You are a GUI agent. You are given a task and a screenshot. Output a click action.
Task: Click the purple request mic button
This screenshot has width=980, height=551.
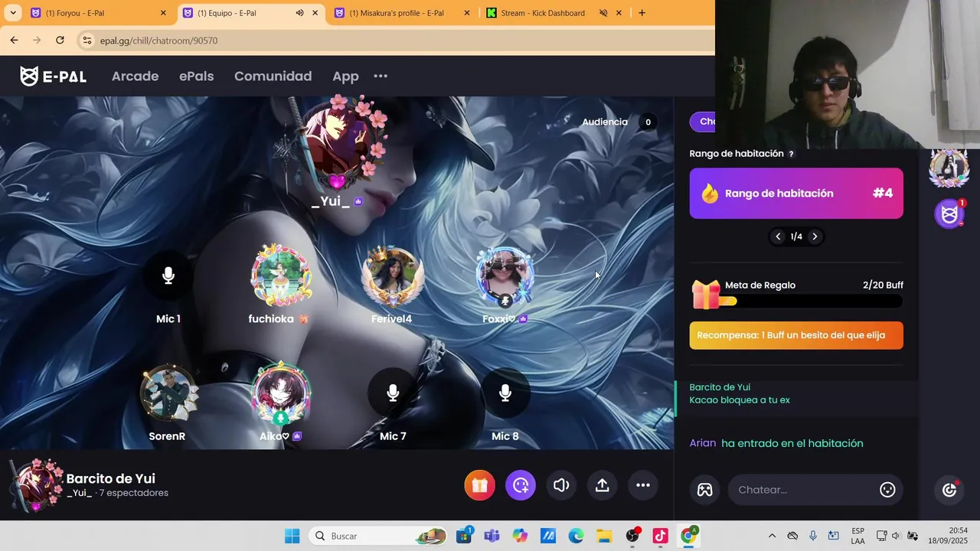(x=521, y=485)
